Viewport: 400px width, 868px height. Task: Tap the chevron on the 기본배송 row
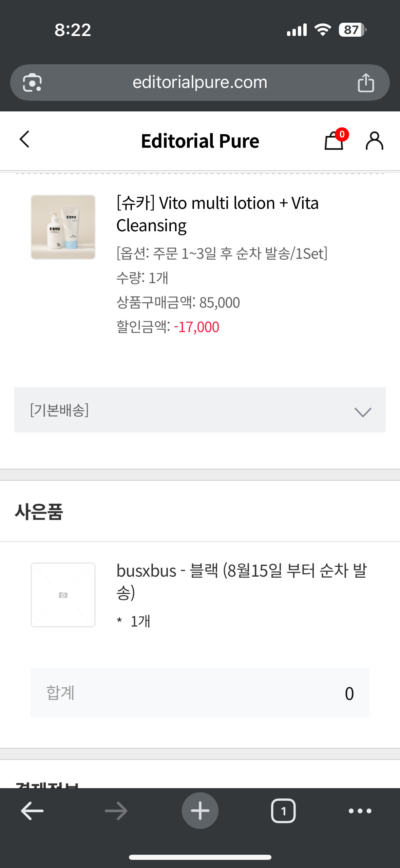click(x=363, y=412)
